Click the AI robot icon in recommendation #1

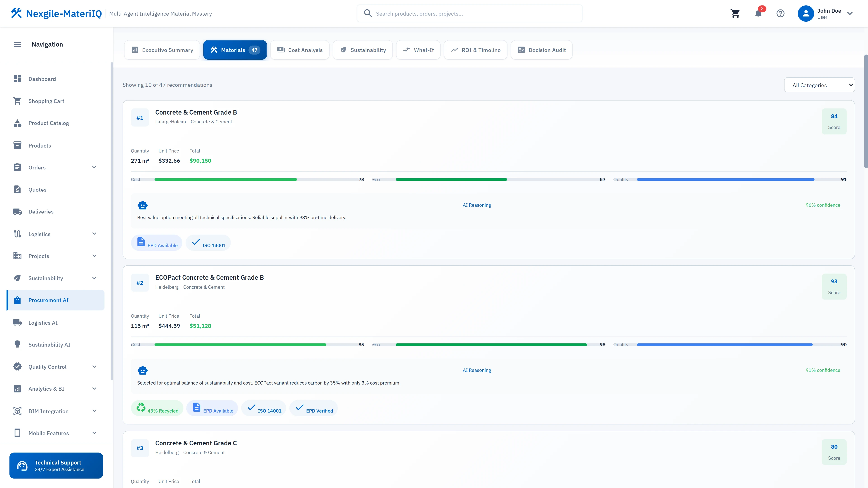click(x=143, y=205)
